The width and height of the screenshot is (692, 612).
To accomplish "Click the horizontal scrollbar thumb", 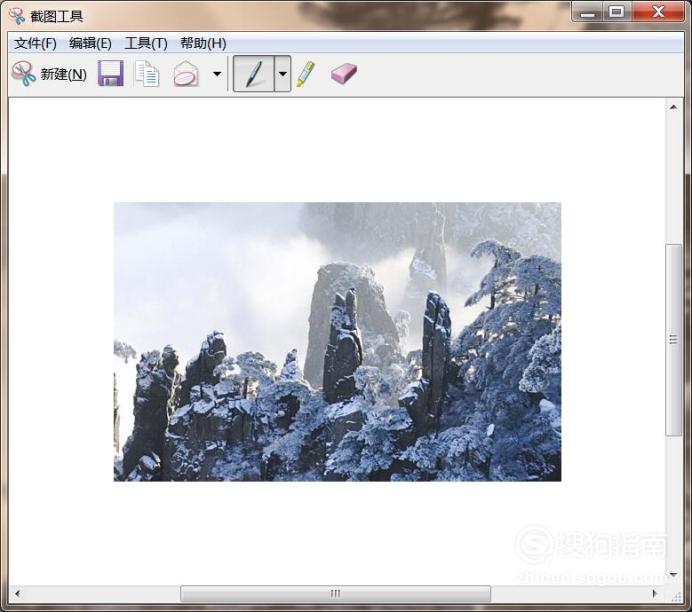I will pyautogui.click(x=335, y=593).
